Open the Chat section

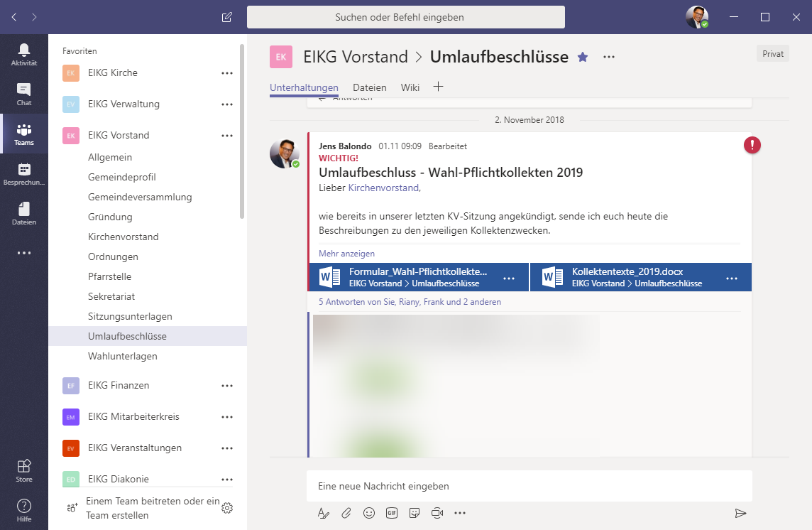[24, 94]
